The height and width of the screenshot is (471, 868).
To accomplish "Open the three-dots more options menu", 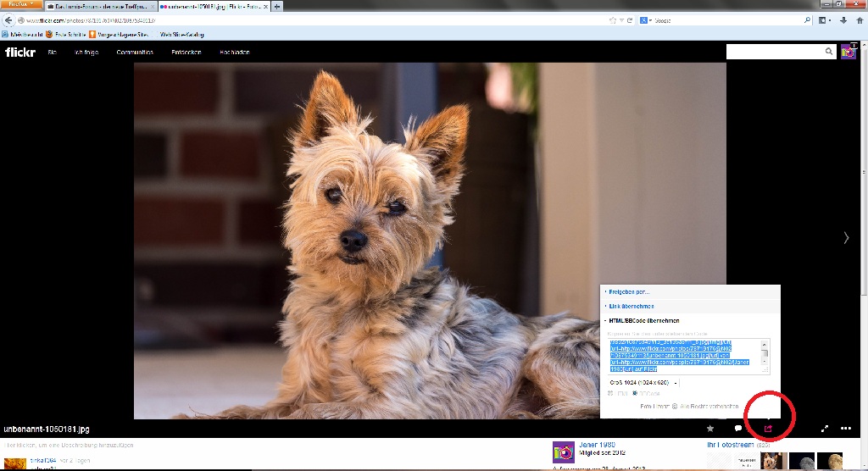I will [x=846, y=429].
